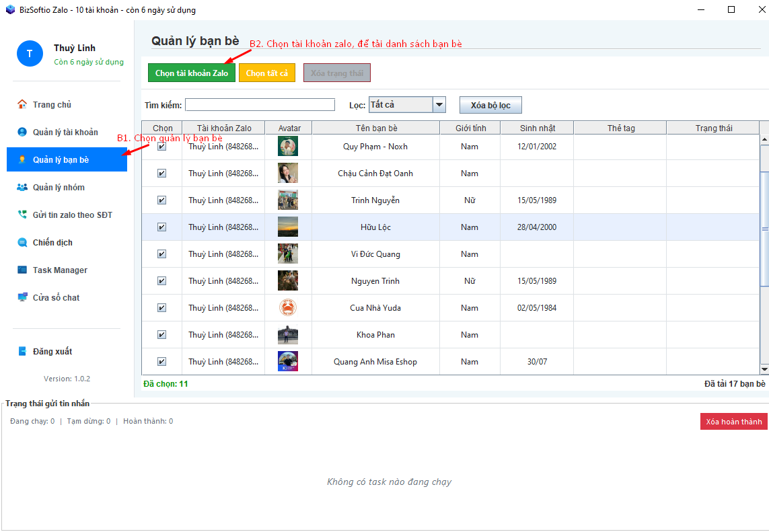769x532 pixels.
Task: Click the Trinh Nguyễn avatar thumbnail
Action: tap(288, 200)
